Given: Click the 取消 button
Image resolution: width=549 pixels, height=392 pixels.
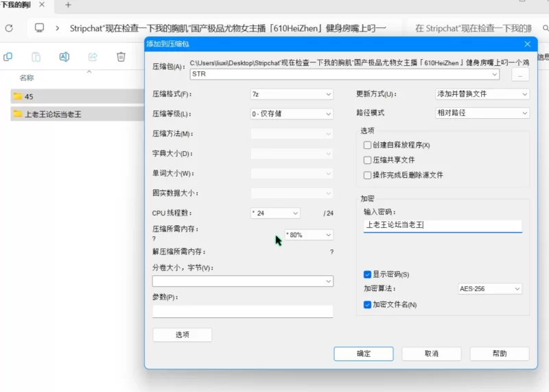Looking at the screenshot, I should click(x=431, y=354).
